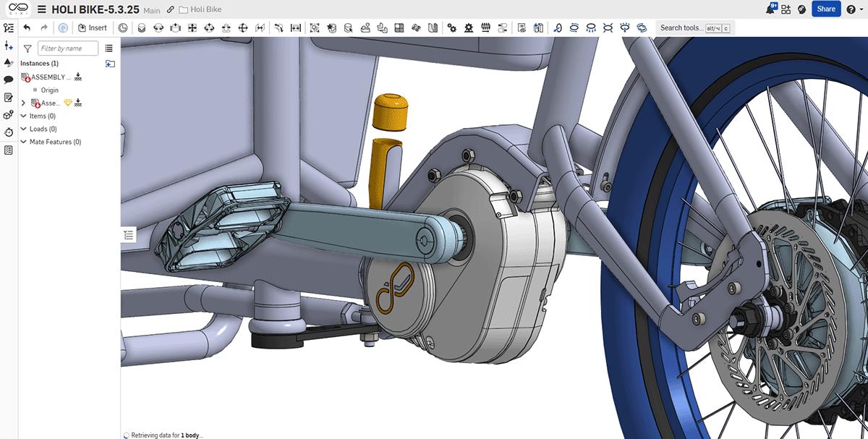Screen dimensions: 868x439
Task: Expand the nested Asse... subassembly chevron
Action: point(23,103)
